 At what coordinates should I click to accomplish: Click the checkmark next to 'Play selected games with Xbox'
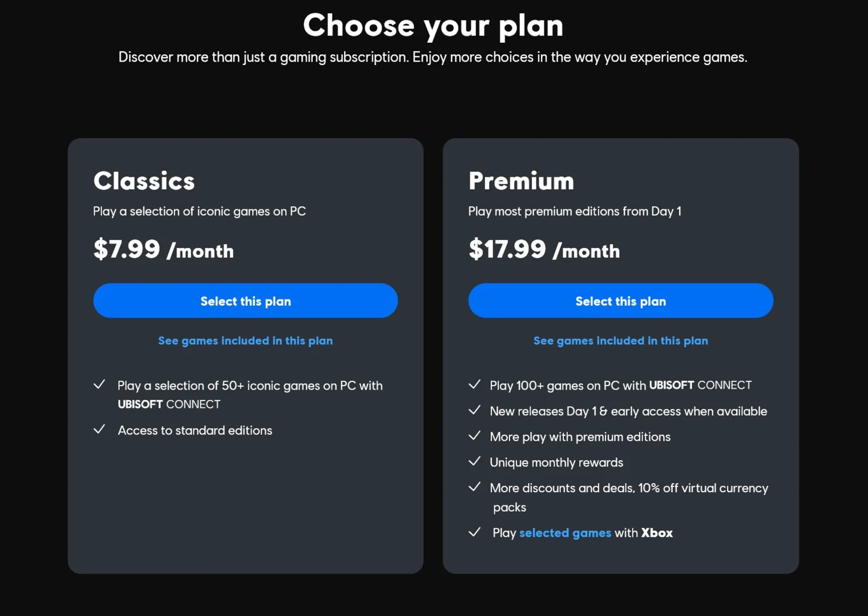coord(474,532)
